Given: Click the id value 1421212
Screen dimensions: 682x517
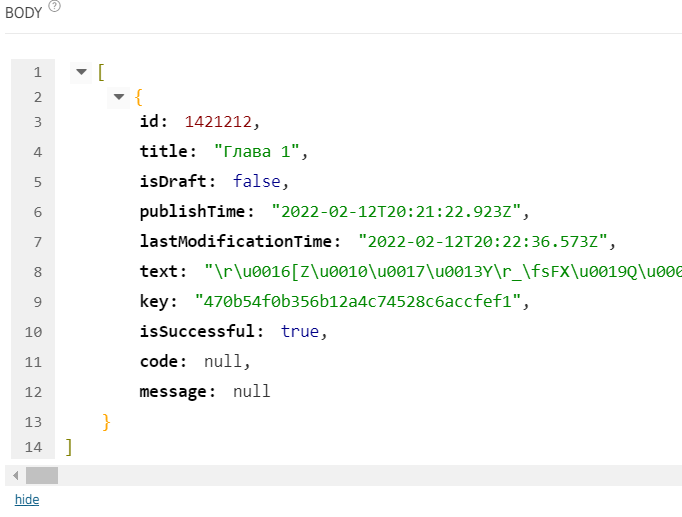Looking at the screenshot, I should (220, 122).
